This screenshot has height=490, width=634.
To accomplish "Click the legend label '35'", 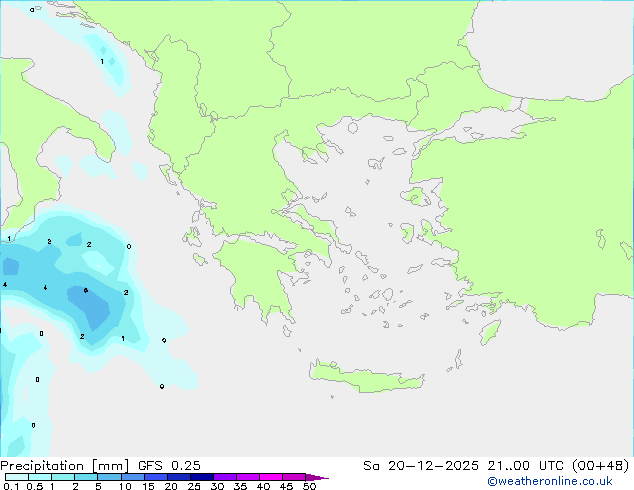I will tap(240, 486).
